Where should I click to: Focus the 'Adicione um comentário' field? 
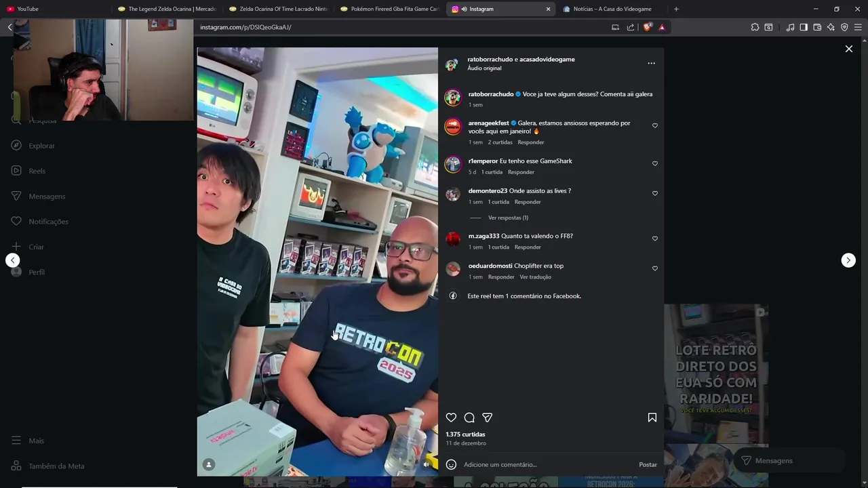pos(548,464)
